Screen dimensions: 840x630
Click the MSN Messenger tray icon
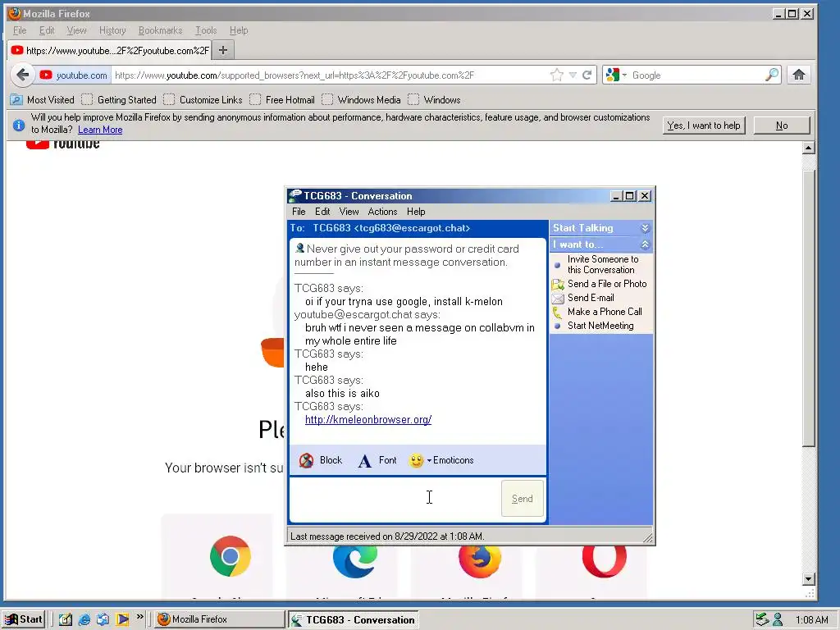click(778, 620)
